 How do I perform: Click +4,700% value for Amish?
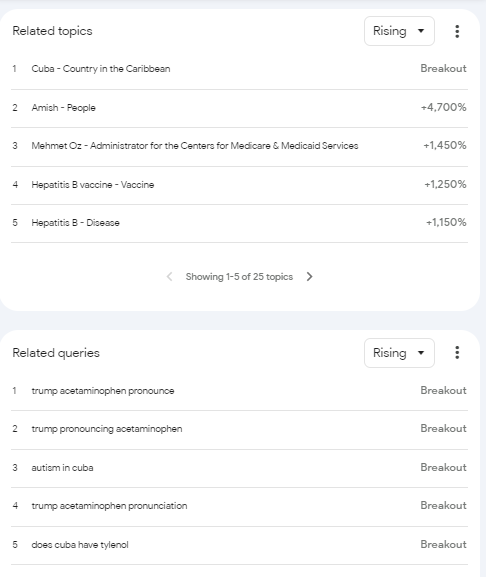[444, 107]
